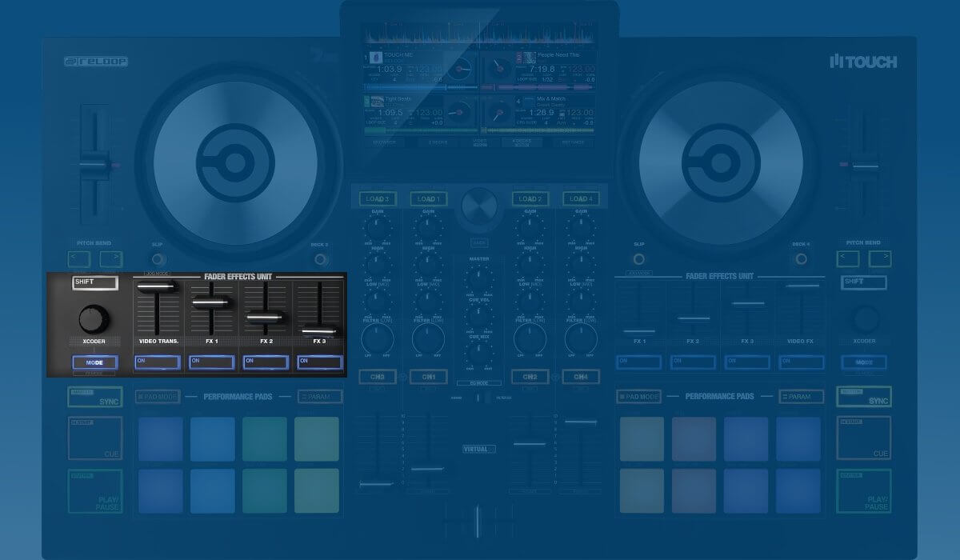The width and height of the screenshot is (960, 560).
Task: Hit the LOAD 2 button
Action: pyautogui.click(x=529, y=198)
